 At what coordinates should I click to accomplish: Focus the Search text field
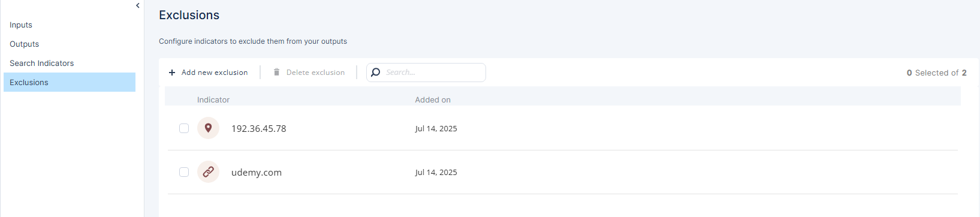click(x=426, y=73)
